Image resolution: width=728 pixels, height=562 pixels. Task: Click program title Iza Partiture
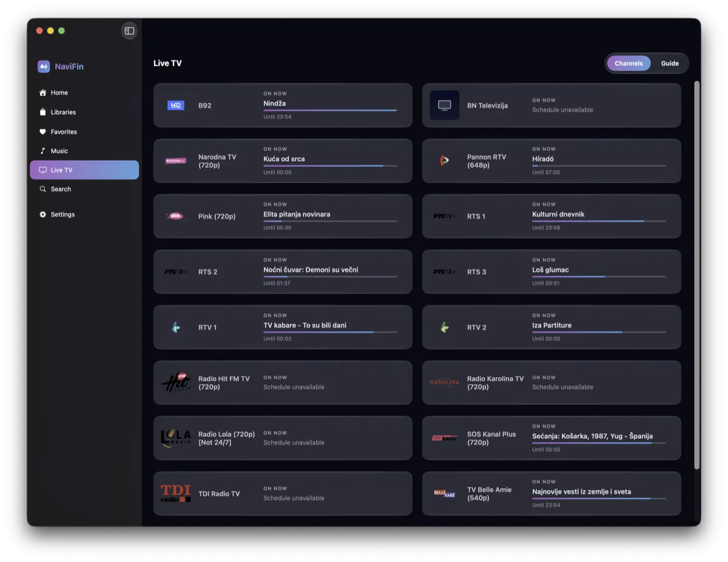551,326
